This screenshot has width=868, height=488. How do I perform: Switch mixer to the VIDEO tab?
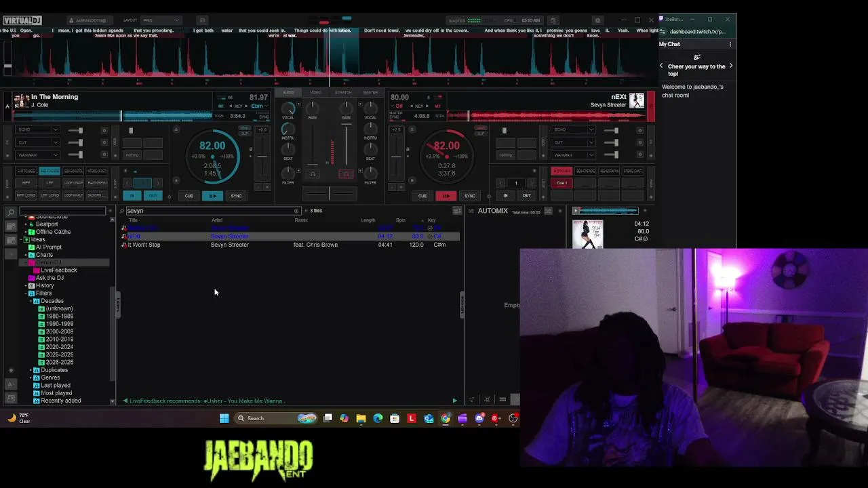(316, 92)
